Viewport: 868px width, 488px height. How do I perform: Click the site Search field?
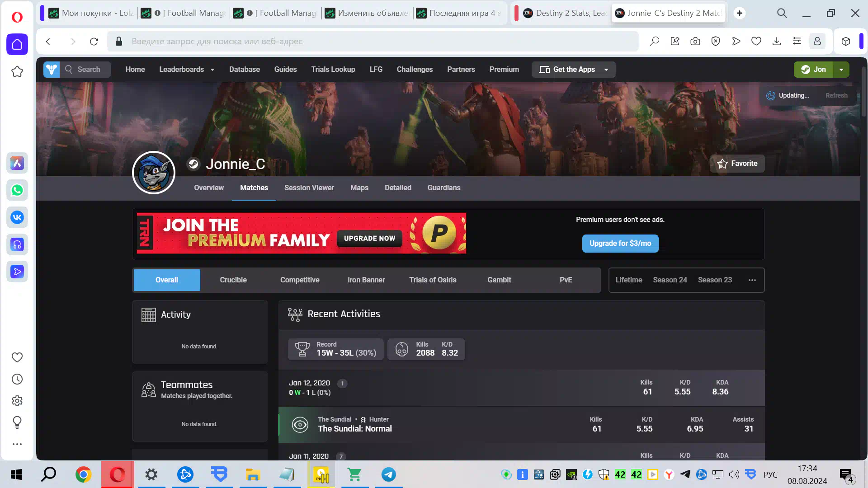pos(86,70)
